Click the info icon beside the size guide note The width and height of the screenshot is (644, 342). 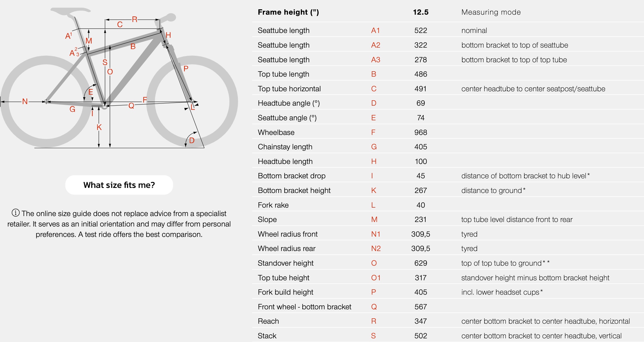(x=15, y=213)
